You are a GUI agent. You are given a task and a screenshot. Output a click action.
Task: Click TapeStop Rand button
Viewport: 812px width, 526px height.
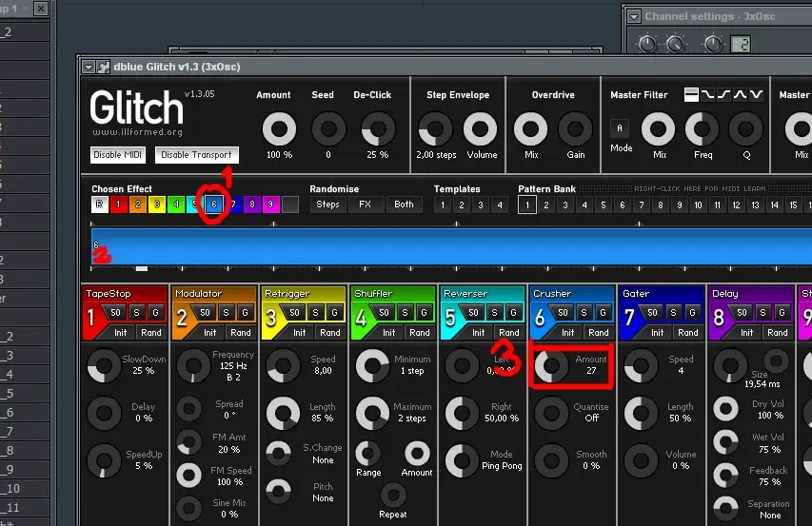[151, 333]
